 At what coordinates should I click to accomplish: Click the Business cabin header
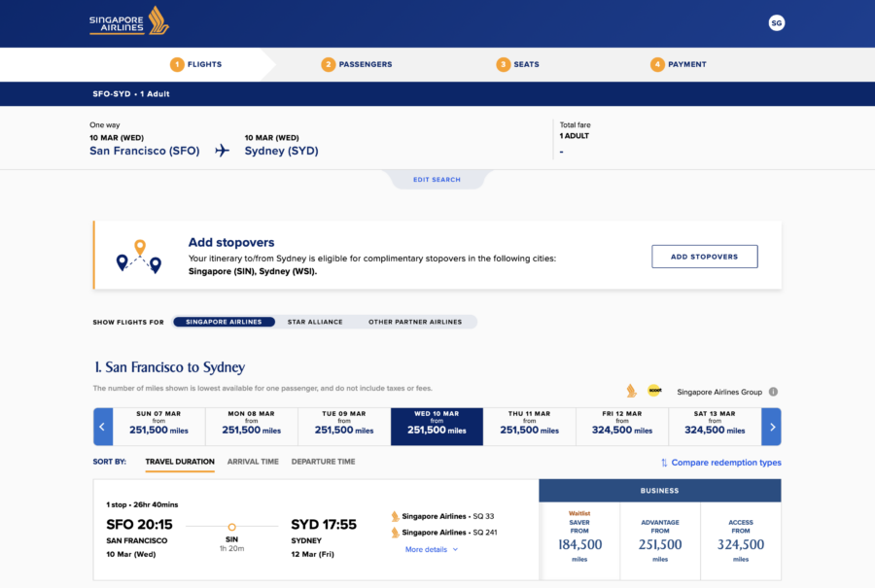coord(659,491)
